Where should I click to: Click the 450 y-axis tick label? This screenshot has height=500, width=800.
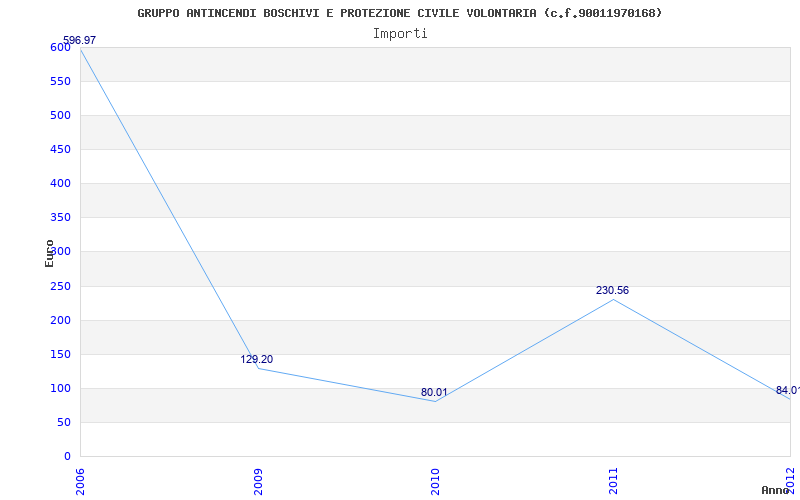60,149
